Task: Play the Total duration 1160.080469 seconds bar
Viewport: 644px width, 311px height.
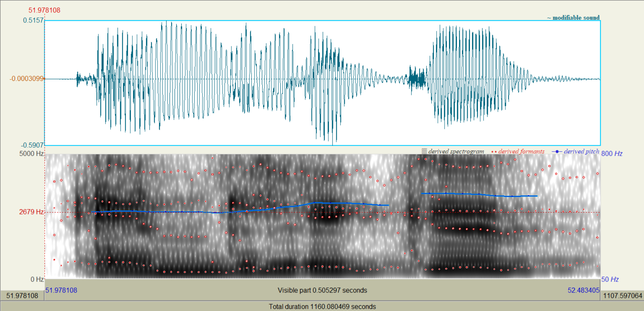Action: pyautogui.click(x=322, y=306)
